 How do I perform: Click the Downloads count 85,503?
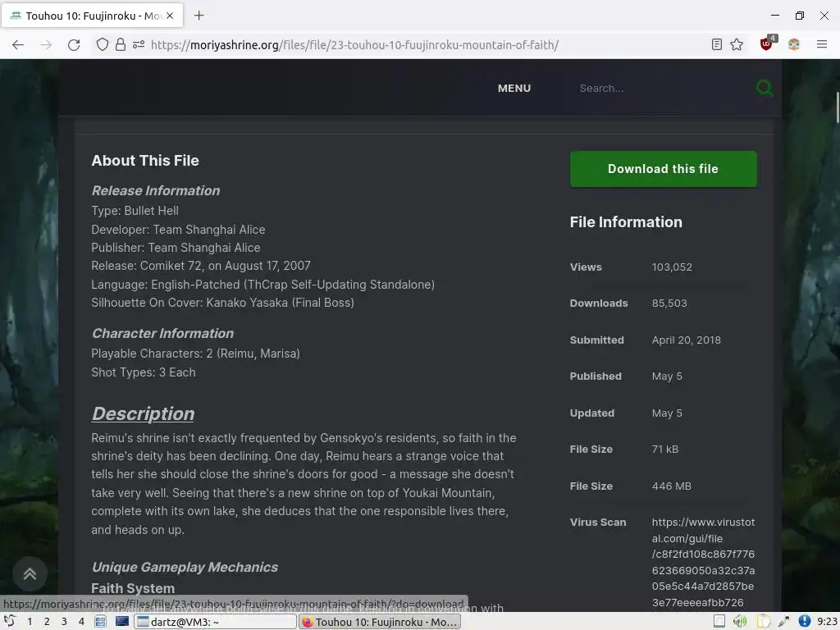tap(669, 304)
